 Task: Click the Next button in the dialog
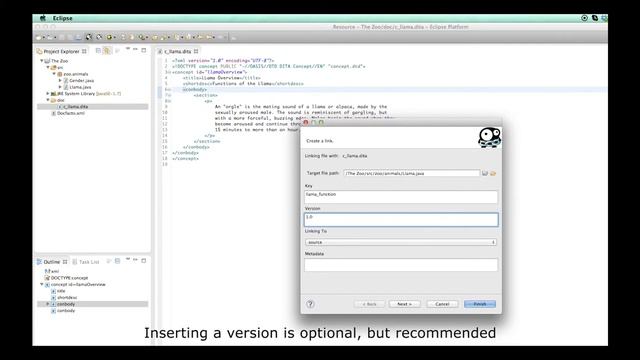click(404, 304)
